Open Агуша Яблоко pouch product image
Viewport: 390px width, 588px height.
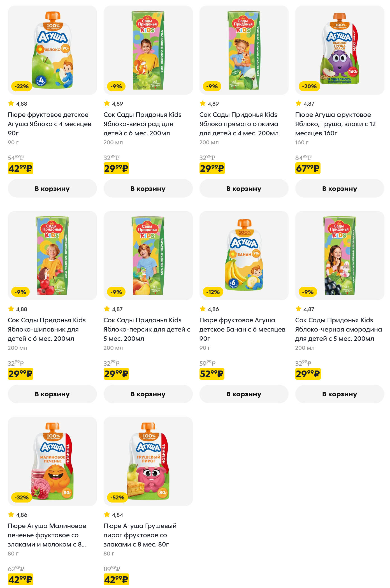52,50
